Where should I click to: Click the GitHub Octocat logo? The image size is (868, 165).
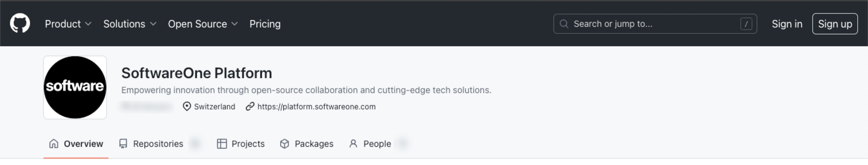[x=20, y=23]
